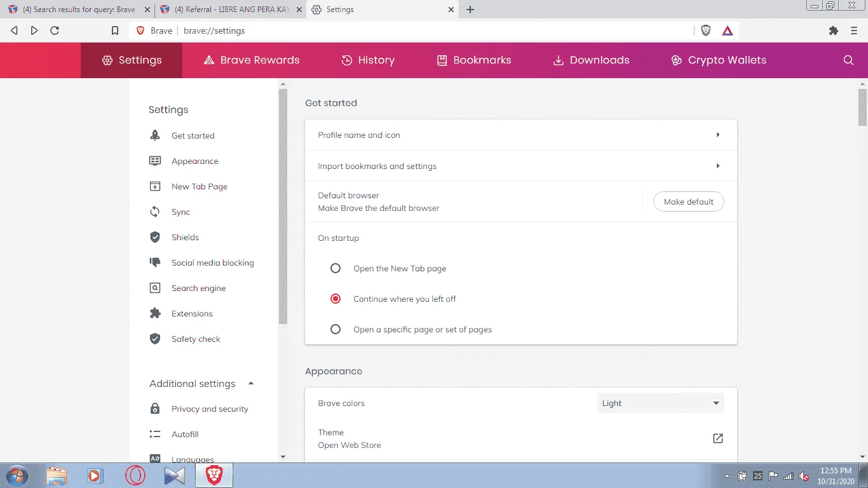Open a new browser tab with the plus button
The height and width of the screenshot is (488, 868).
pyautogui.click(x=470, y=10)
